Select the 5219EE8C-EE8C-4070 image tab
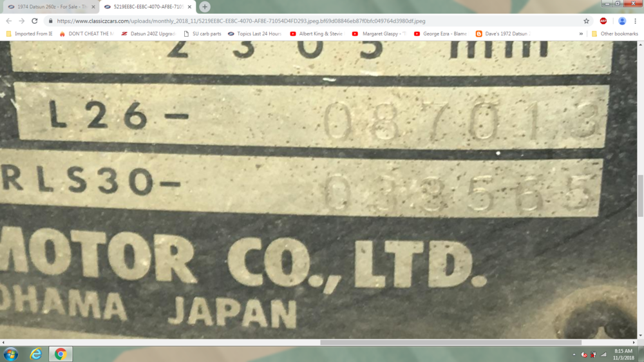This screenshot has width=644, height=362. 147,7
